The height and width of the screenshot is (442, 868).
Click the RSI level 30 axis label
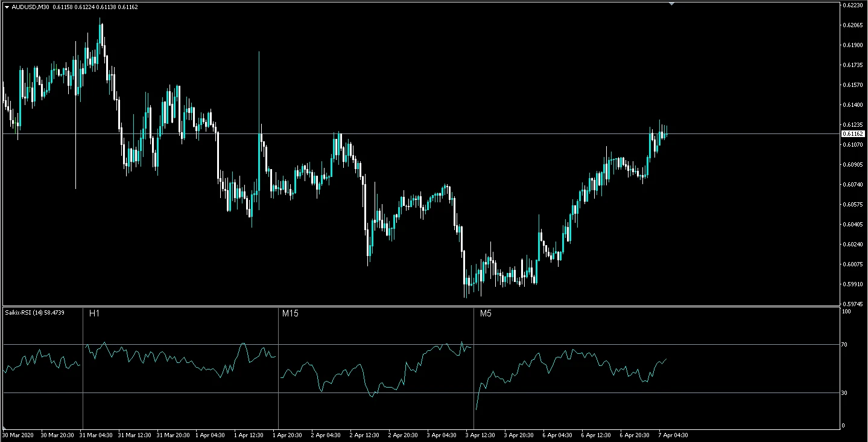844,393
